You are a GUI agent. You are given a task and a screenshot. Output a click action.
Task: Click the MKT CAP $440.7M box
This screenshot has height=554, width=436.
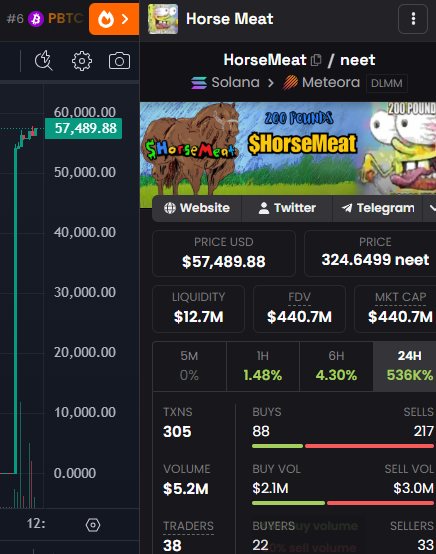coord(395,309)
